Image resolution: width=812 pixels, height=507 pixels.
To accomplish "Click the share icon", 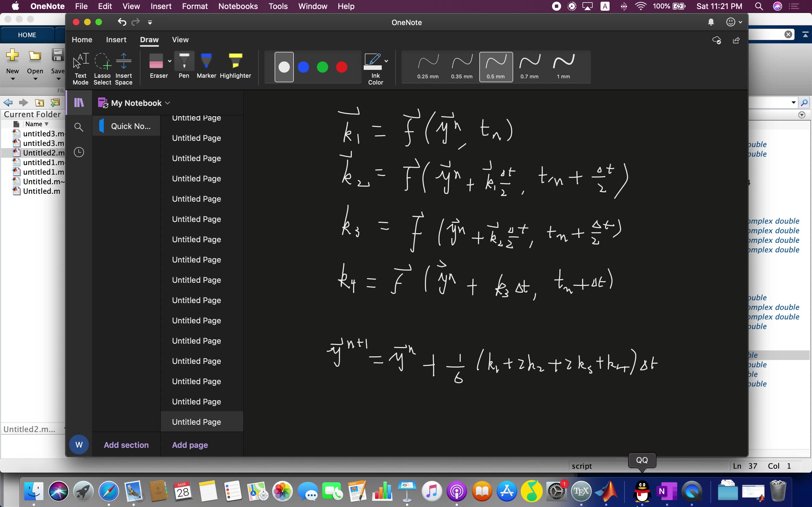I will click(x=736, y=40).
